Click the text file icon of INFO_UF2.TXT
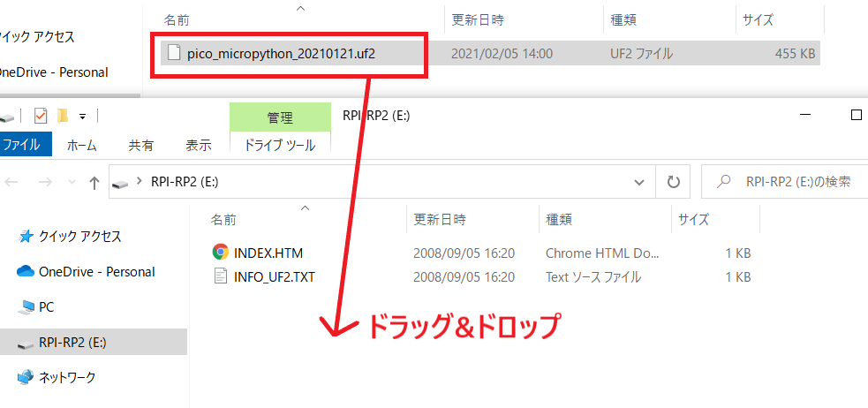This screenshot has width=868, height=408. (x=221, y=276)
